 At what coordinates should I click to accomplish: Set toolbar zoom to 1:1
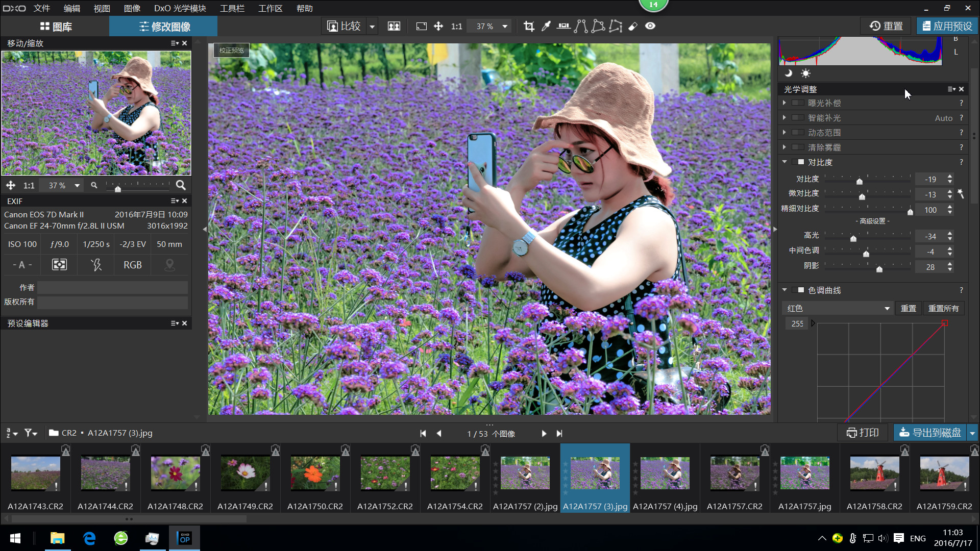point(456,26)
